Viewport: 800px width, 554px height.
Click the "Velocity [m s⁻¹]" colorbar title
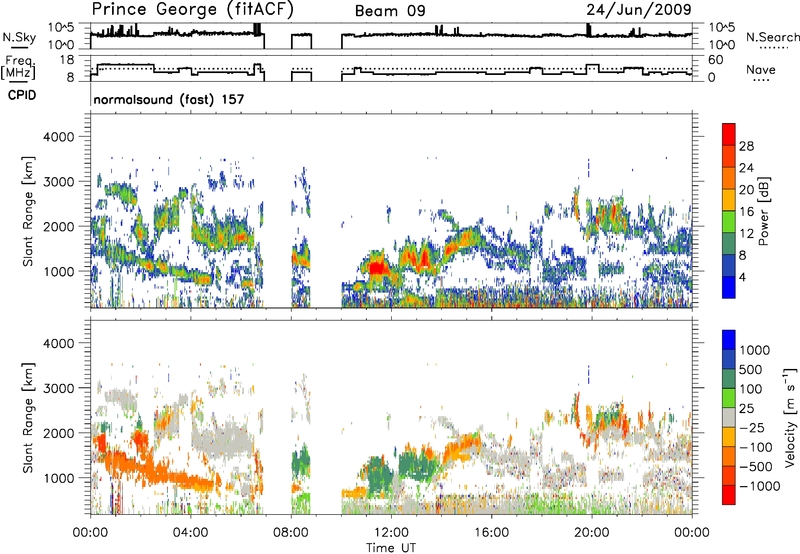click(790, 416)
